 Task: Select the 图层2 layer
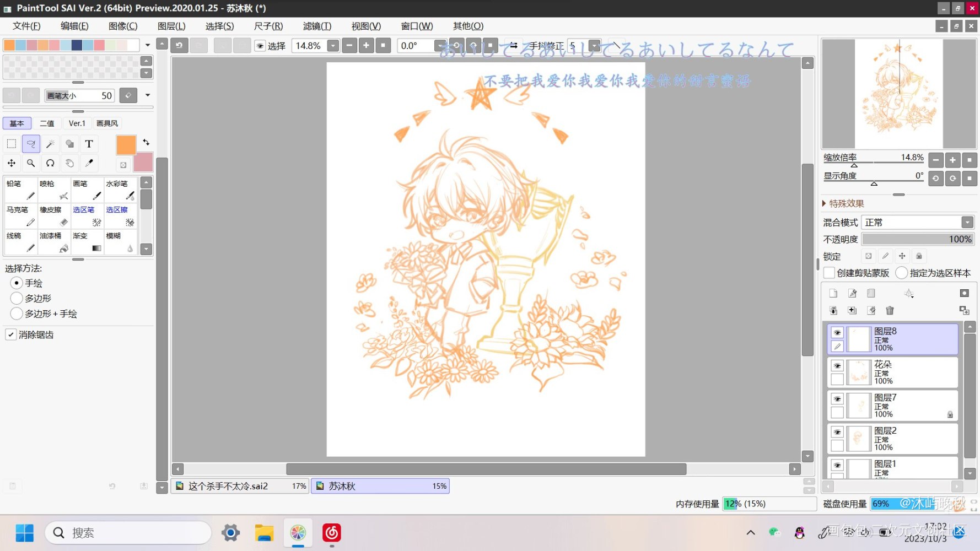pyautogui.click(x=904, y=438)
